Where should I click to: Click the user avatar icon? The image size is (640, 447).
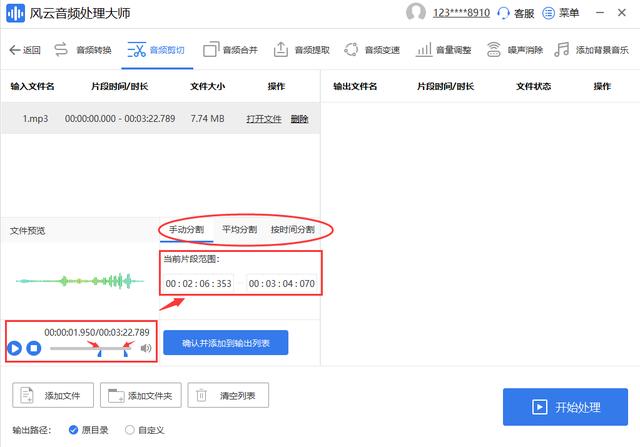click(416, 12)
